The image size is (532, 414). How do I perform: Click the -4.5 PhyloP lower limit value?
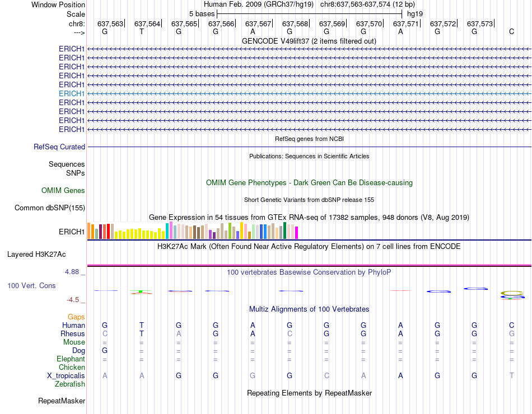point(73,300)
